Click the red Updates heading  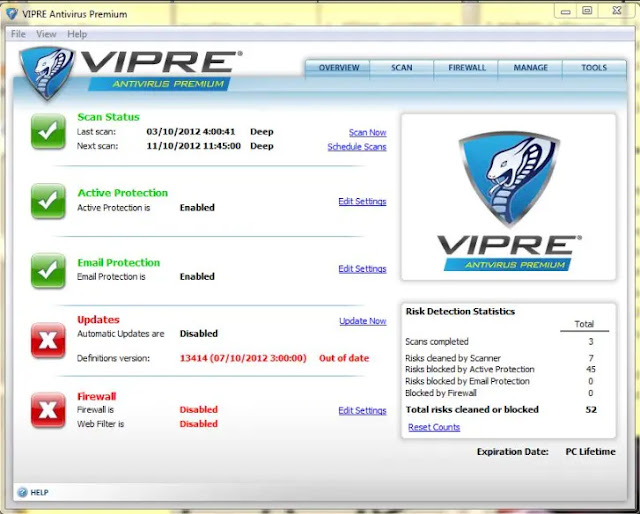pyautogui.click(x=98, y=320)
